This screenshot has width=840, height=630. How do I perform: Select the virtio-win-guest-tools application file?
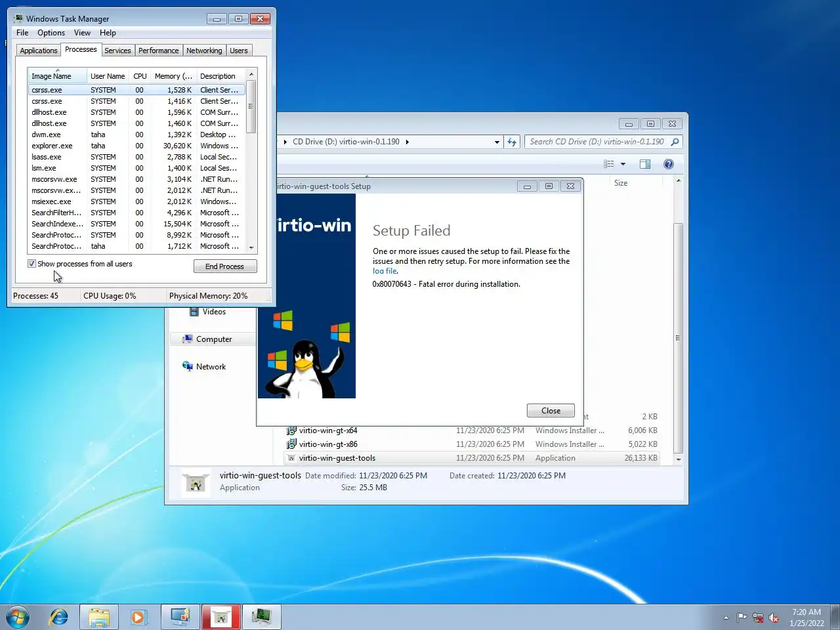[x=472, y=458]
